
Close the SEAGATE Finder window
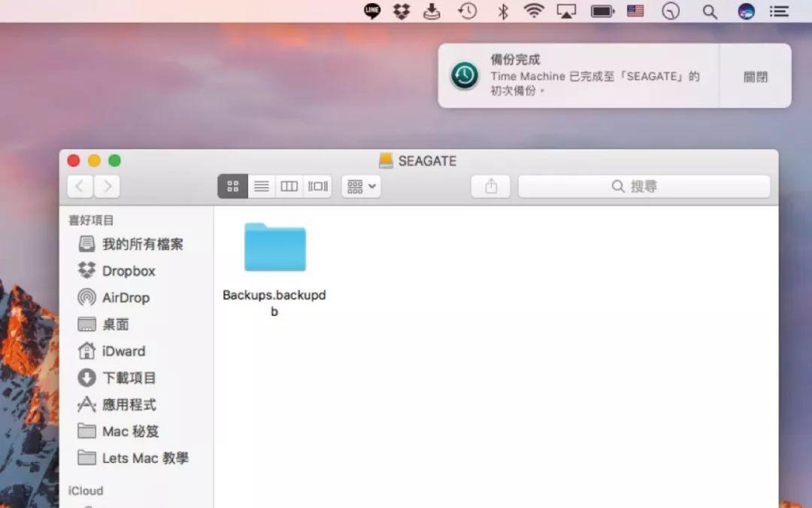(x=74, y=161)
